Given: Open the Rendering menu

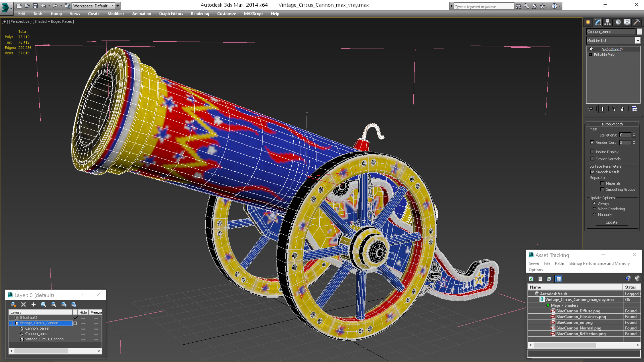Looking at the screenshot, I should (x=200, y=14).
